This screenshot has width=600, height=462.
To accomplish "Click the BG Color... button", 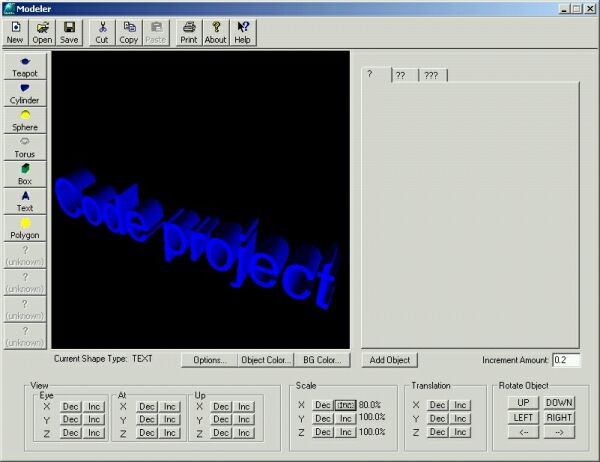I will pos(322,360).
